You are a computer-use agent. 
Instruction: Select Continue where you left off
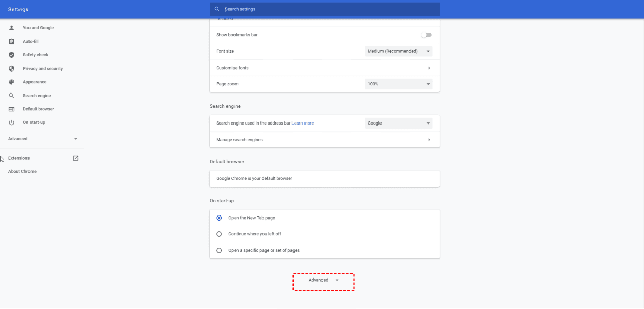[x=219, y=234]
